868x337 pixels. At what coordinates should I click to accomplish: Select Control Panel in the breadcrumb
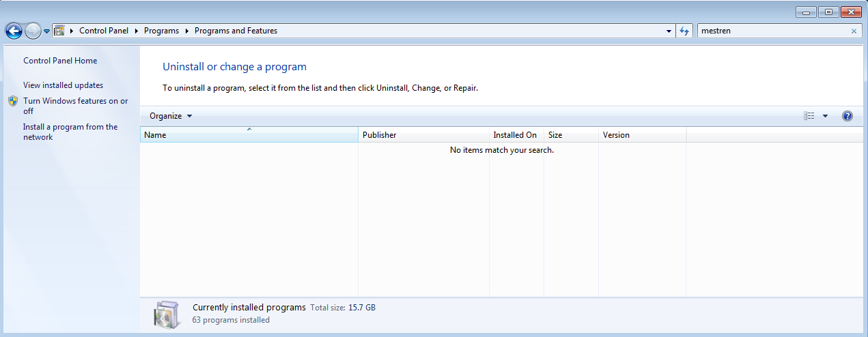(x=104, y=31)
